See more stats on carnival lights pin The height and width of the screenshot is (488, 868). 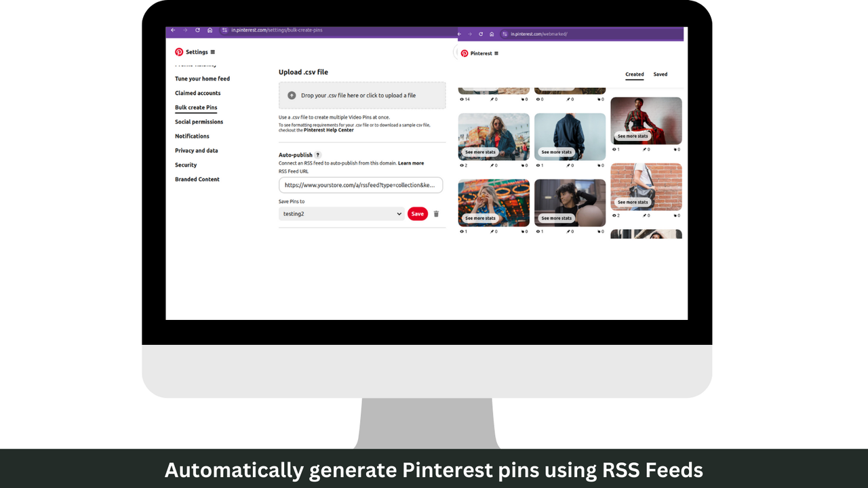coord(480,218)
